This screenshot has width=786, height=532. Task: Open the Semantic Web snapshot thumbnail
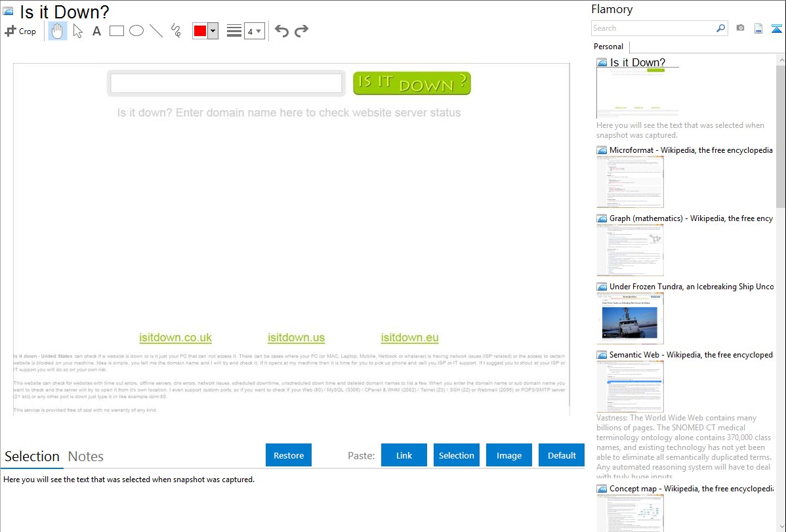pyautogui.click(x=630, y=386)
